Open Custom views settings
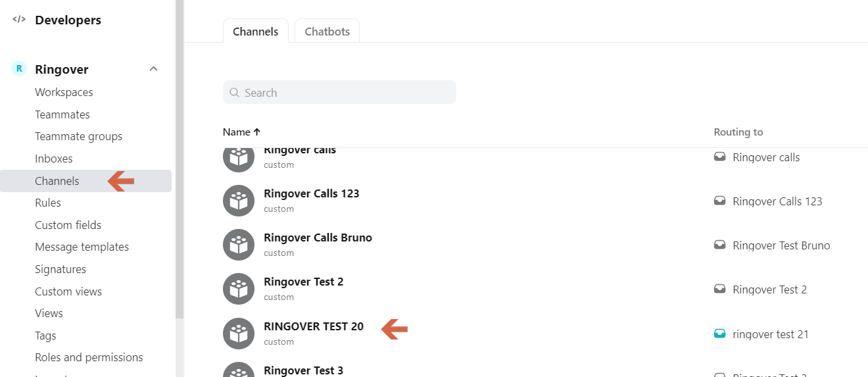The image size is (868, 377). coord(68,291)
